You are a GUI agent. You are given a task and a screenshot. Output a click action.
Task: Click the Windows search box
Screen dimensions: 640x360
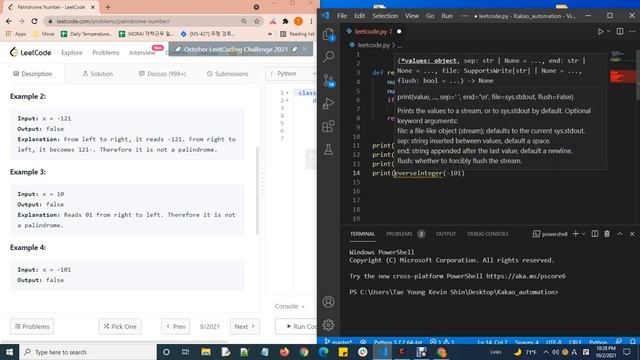point(88,352)
